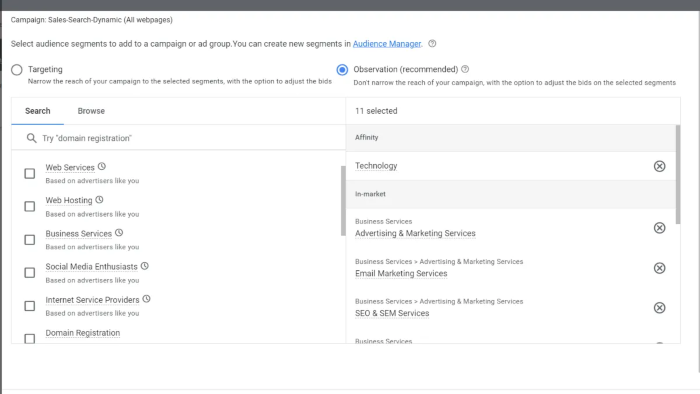Check the Internet Service Providers checkbox

click(x=29, y=306)
